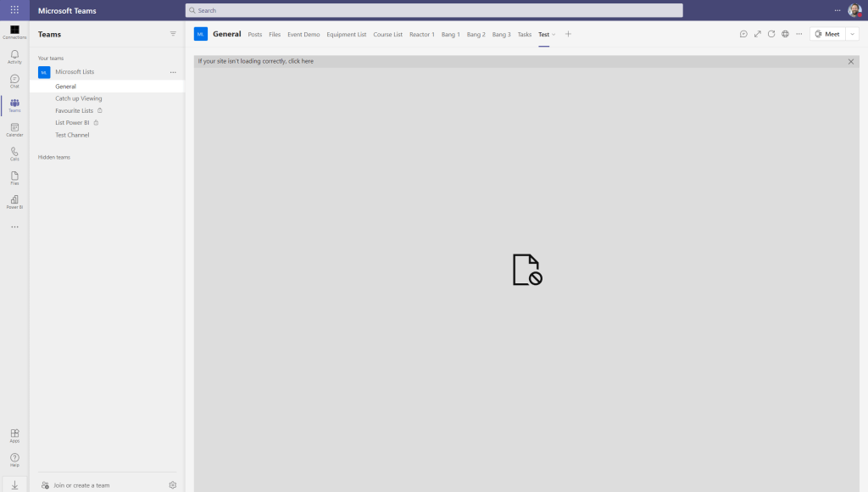Screen dimensions: 868x492
Task: Open the Meet options dropdown arrow
Action: tap(852, 34)
